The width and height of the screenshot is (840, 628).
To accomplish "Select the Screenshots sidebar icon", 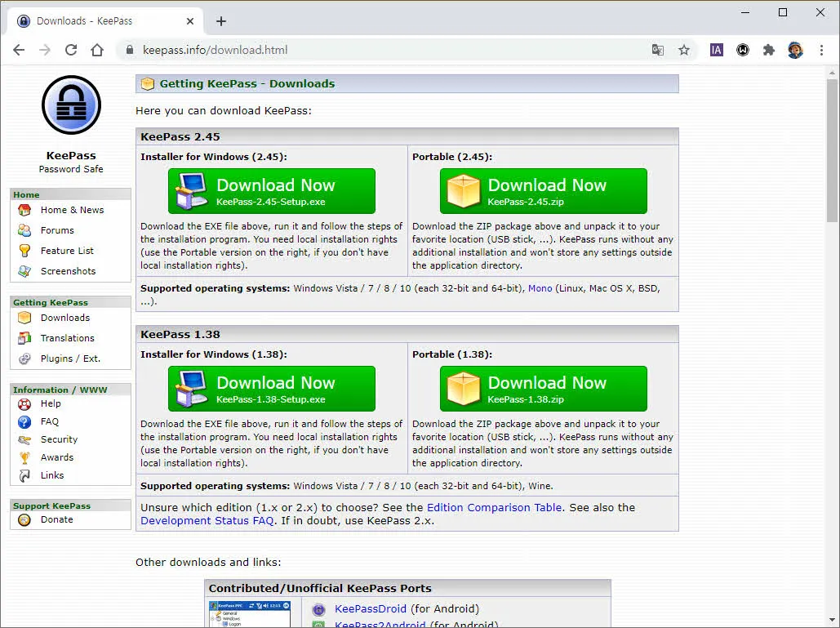I will point(24,270).
